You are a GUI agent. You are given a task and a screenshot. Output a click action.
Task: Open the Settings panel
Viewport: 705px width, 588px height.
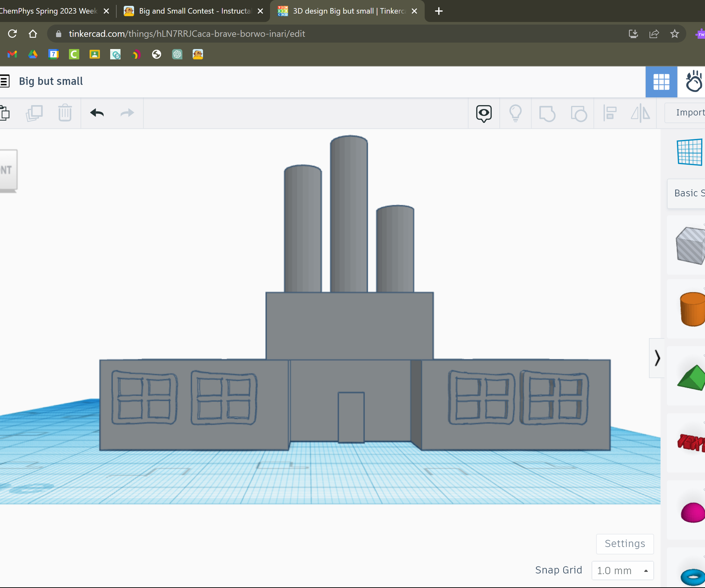pyautogui.click(x=625, y=544)
